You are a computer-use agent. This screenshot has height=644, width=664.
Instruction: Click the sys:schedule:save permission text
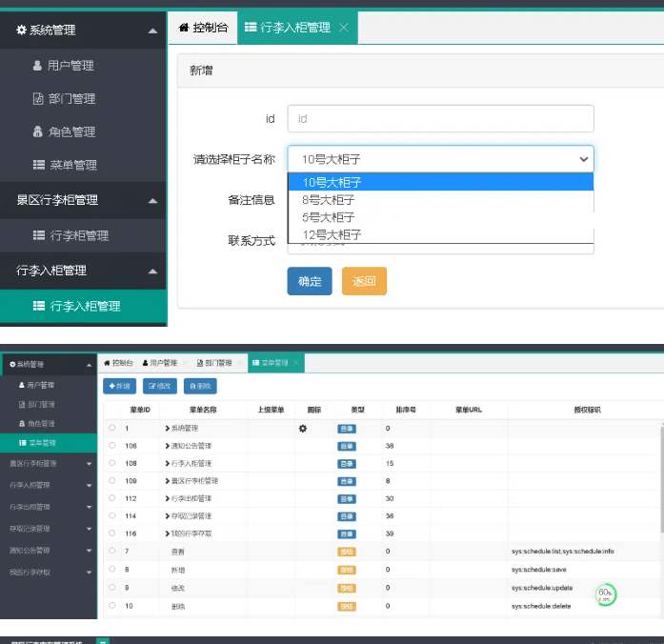(x=538, y=570)
